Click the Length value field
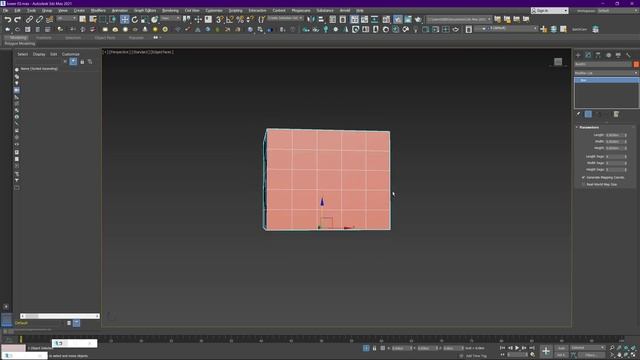This screenshot has height=360, width=640. [614, 135]
